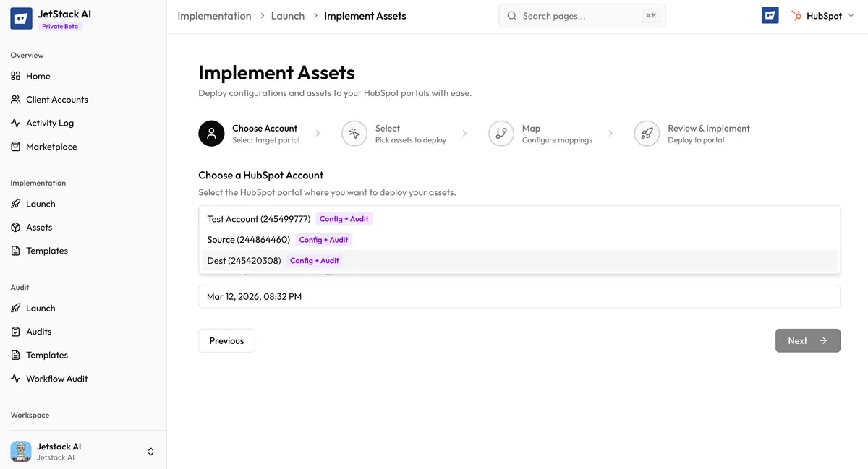Click the Next button
This screenshot has width=868, height=469.
807,340
